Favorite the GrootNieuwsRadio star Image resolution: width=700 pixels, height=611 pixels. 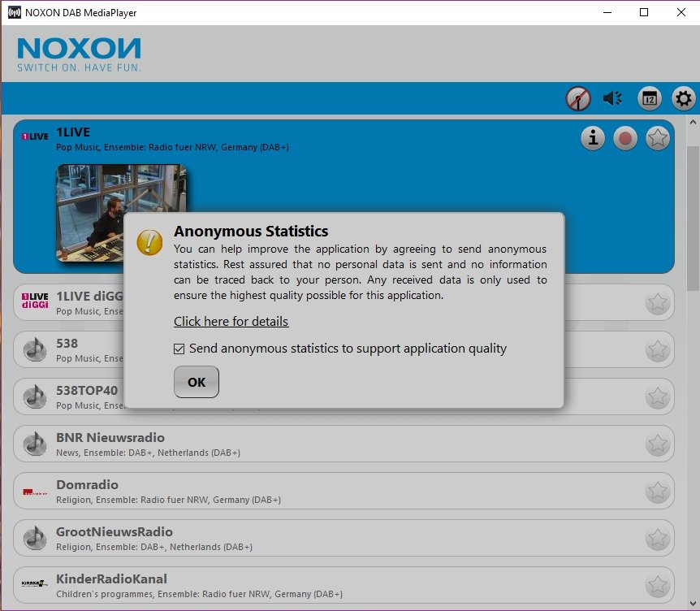[658, 538]
